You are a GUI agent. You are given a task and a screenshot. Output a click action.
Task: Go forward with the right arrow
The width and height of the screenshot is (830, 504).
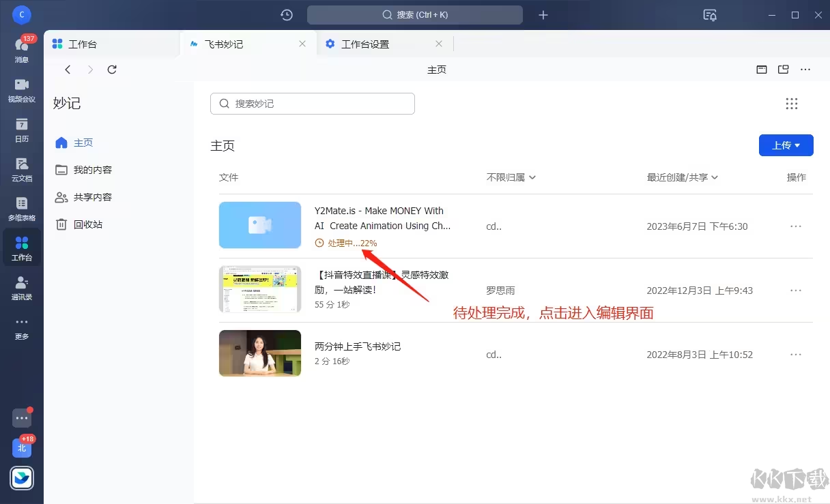[90, 70]
